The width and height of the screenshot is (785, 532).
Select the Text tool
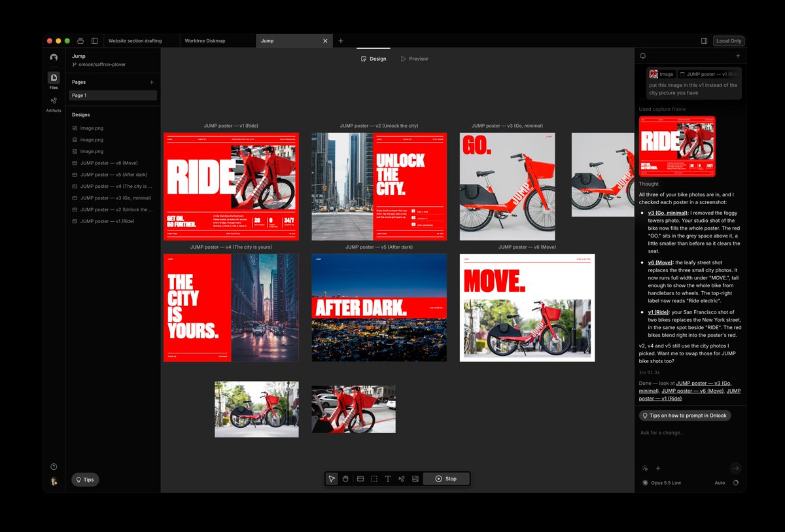(x=388, y=479)
